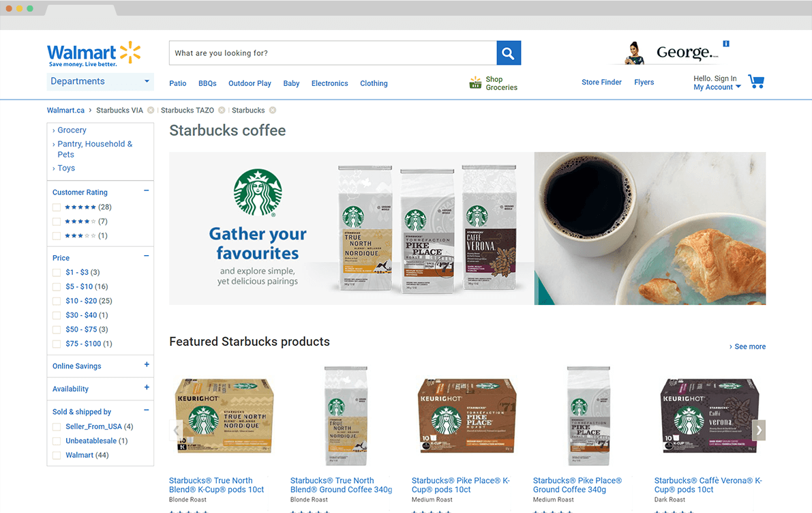Collapse the Price filter section
This screenshot has width=812, height=513.
point(147,256)
